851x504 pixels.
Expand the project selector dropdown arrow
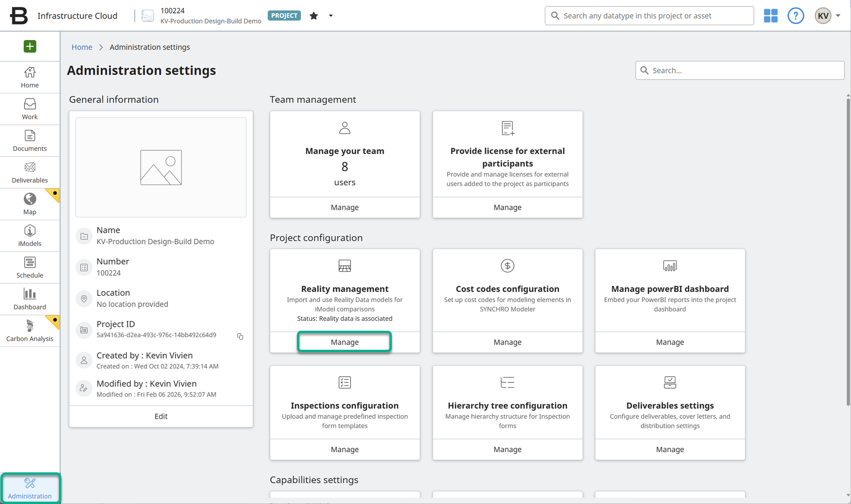click(331, 16)
